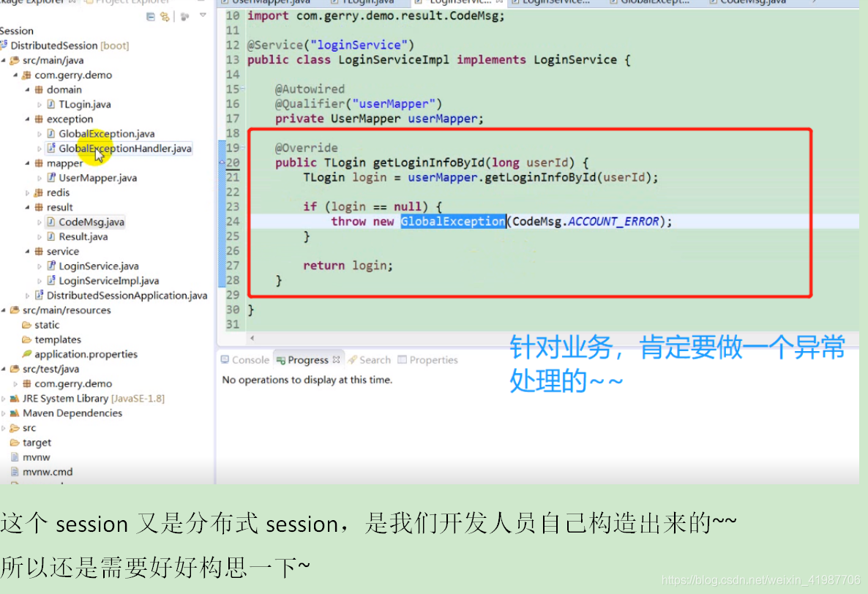Toggle code folding at line 19 @Override

[242, 148]
